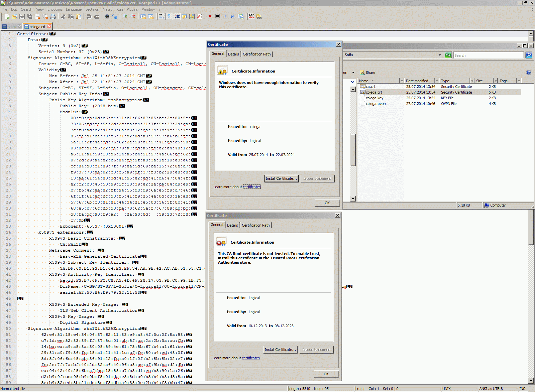Select the colega.key file in Explorer

tap(374, 98)
